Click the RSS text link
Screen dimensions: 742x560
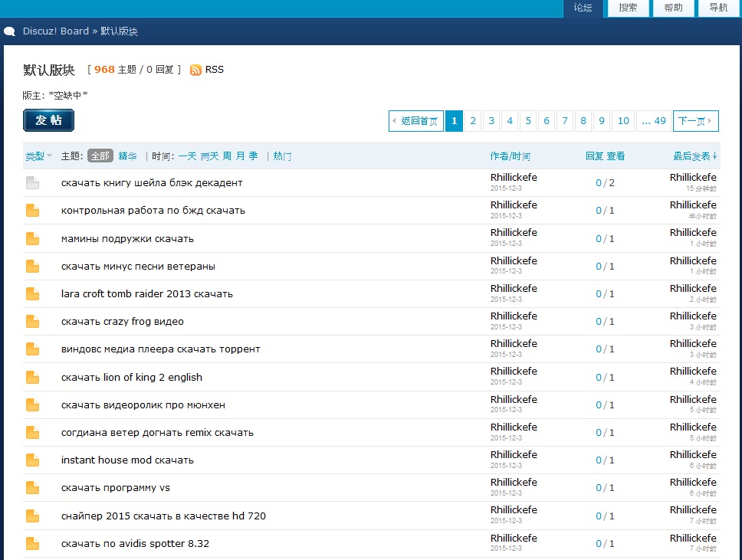pyautogui.click(x=215, y=70)
